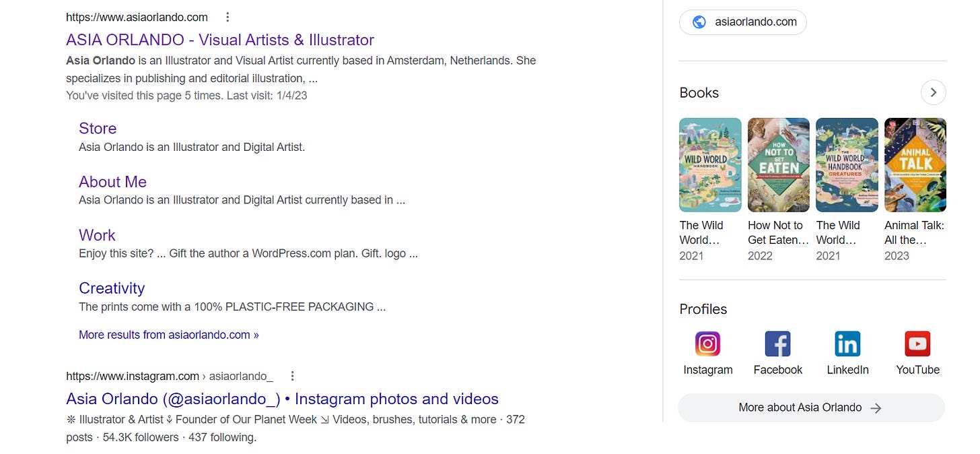Click the Instagram label under Profiles
Viewport: 980px width, 454px height.
click(707, 370)
